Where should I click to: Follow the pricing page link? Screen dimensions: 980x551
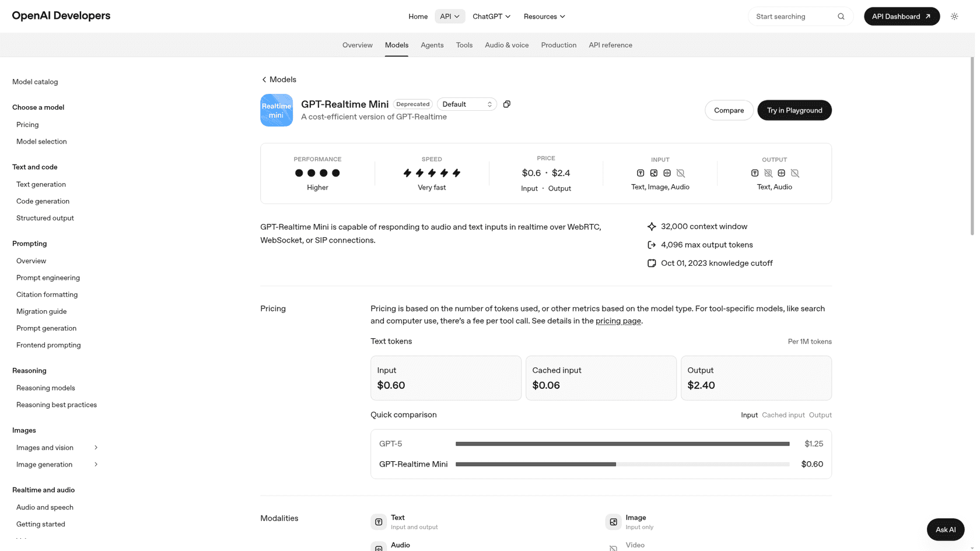point(618,321)
